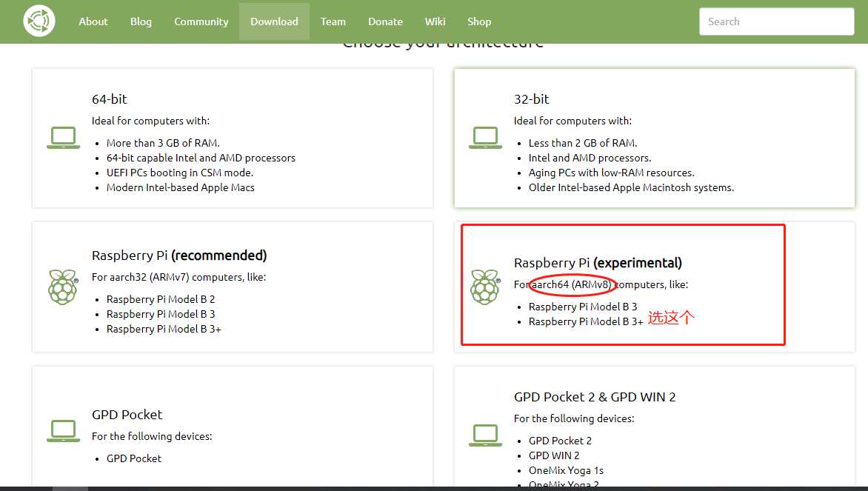Select Raspberry Pi (experimental) heading
Image resolution: width=868 pixels, height=491 pixels.
598,263
